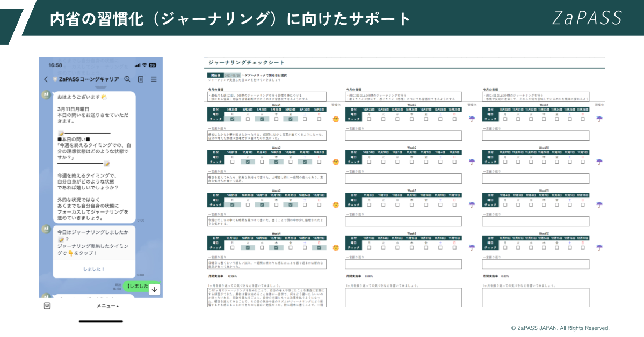Screen dimensions: 644x337
Task: Click the umbrella habit icon for Week7
Action: [x=472, y=204]
